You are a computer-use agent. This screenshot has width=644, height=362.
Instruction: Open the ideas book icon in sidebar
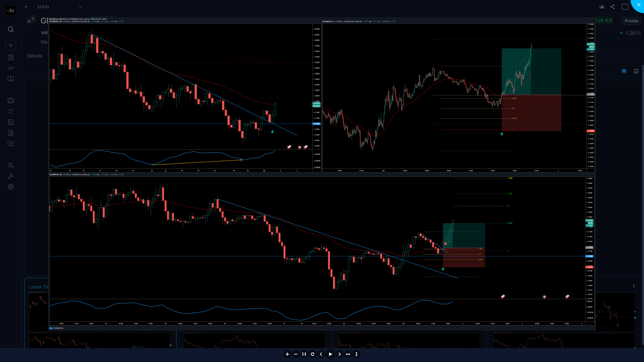click(11, 79)
